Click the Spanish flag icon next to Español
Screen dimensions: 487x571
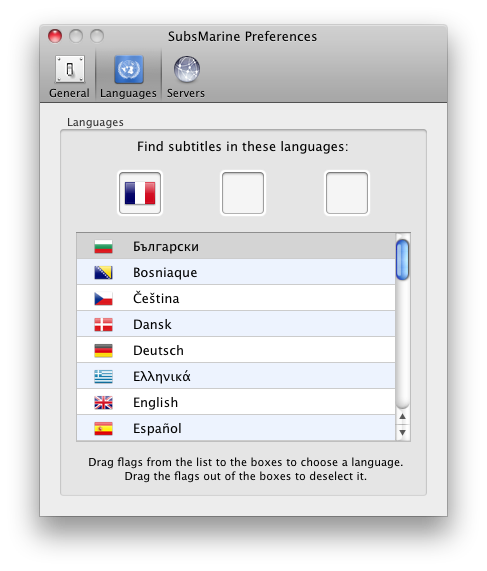point(103,428)
